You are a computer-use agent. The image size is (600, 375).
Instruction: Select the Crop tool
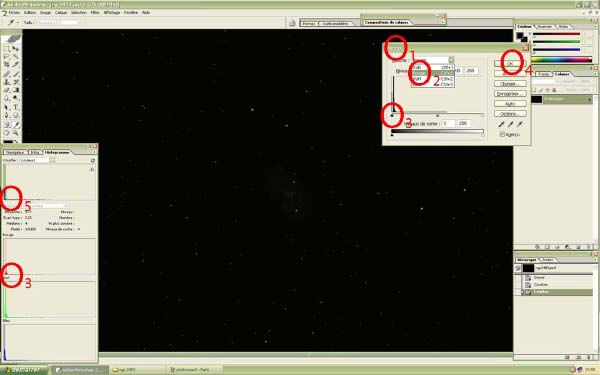point(7,65)
